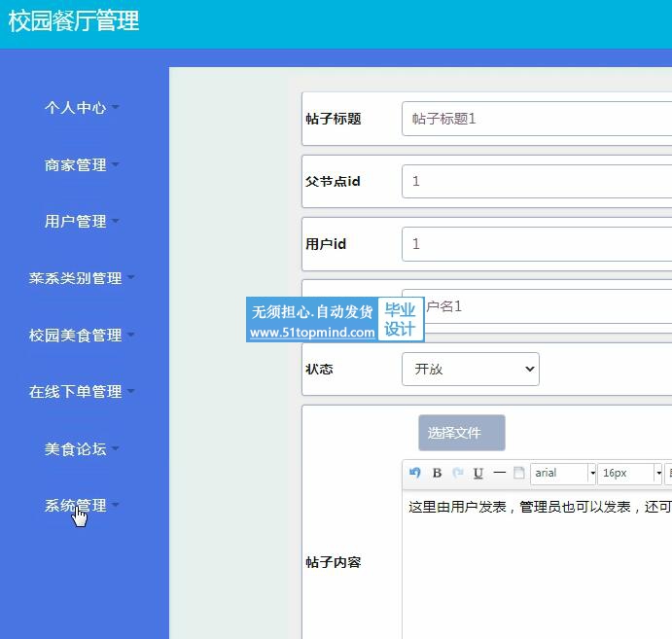The width and height of the screenshot is (672, 639).
Task: Focus the 帖子标题 input field
Action: point(537,119)
